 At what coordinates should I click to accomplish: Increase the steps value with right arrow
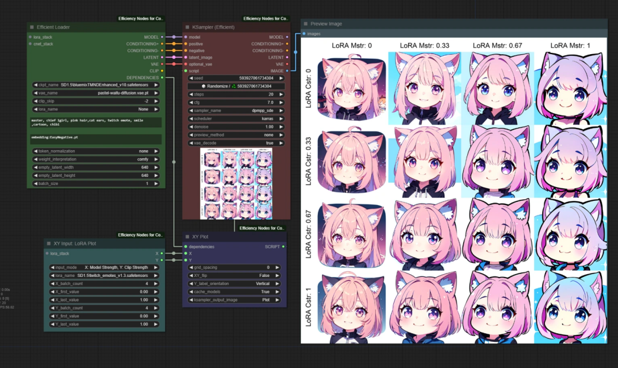[x=281, y=95]
